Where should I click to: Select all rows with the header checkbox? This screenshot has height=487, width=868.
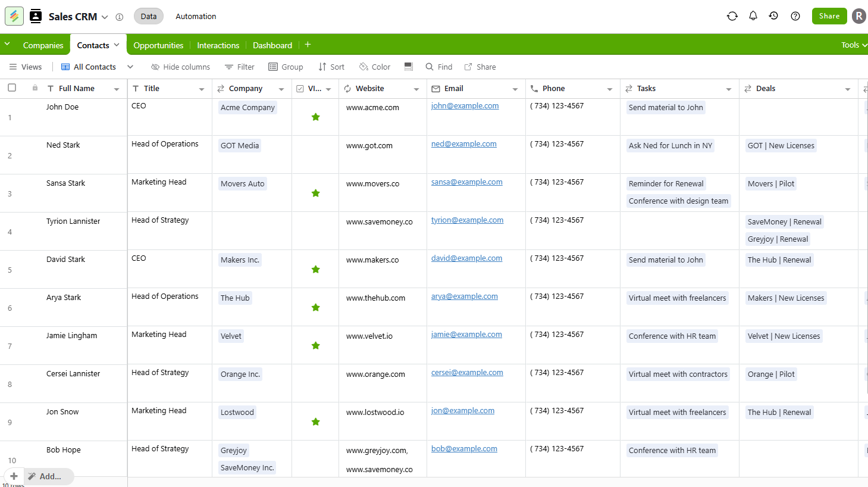[11, 88]
